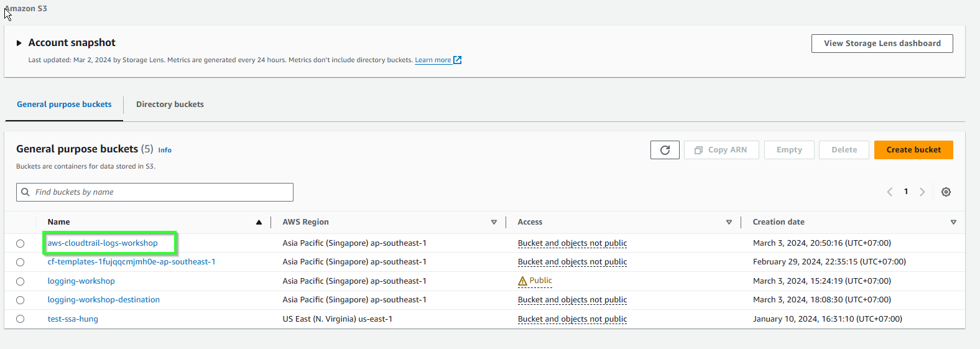Viewport: 980px width, 349px height.
Task: Open test-ssa-hung bucket link
Action: pos(73,319)
